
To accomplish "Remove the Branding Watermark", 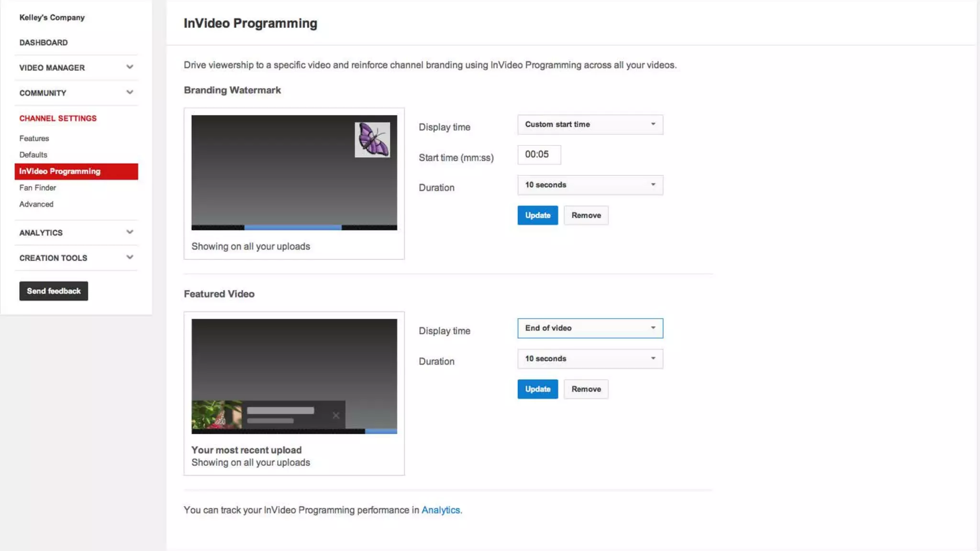I will click(x=586, y=215).
